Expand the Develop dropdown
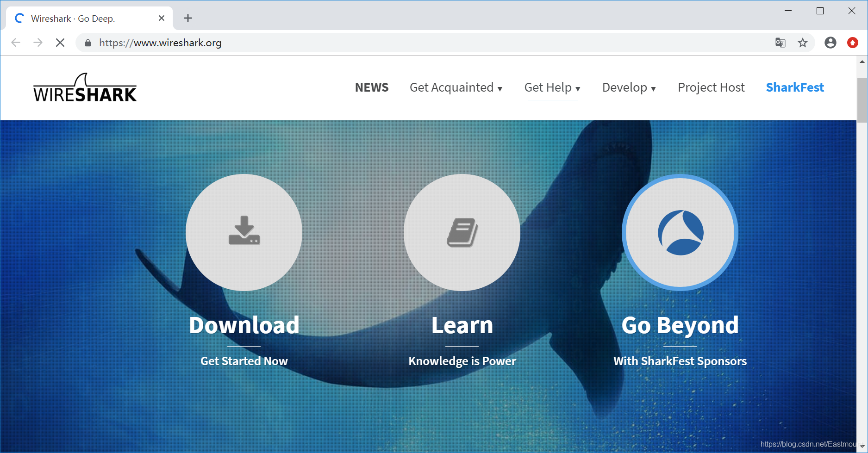The width and height of the screenshot is (868, 453). [x=629, y=87]
